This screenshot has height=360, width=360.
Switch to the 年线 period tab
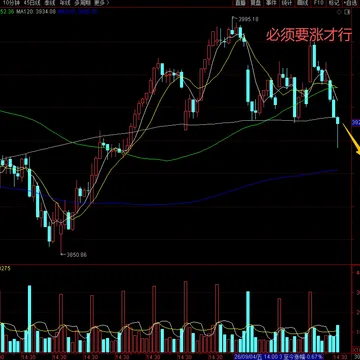click(65, 3)
